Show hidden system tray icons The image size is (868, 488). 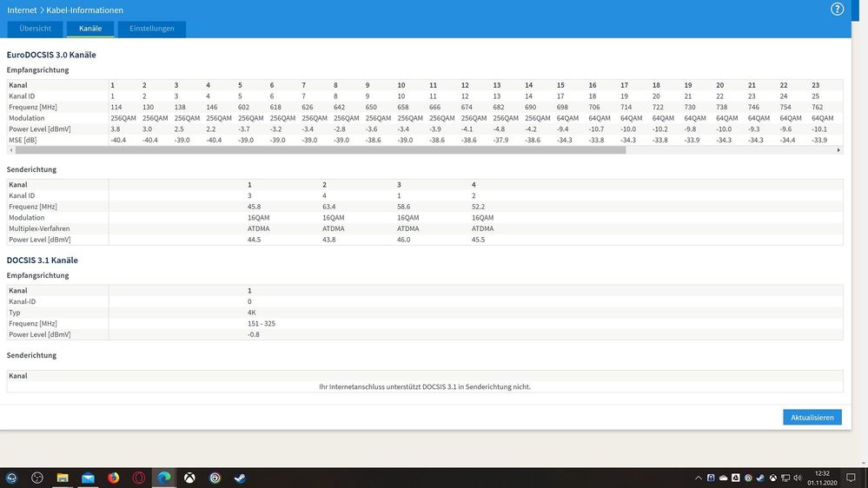698,478
